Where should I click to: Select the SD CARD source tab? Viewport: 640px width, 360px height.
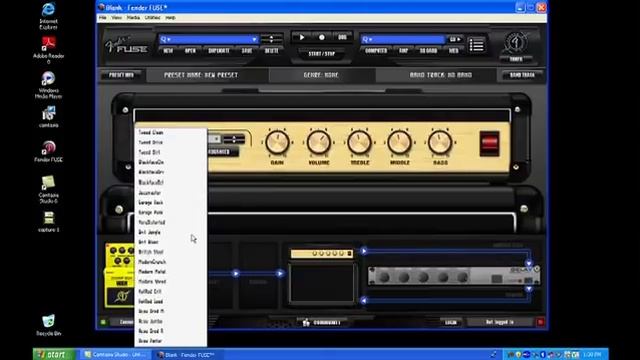[428, 51]
